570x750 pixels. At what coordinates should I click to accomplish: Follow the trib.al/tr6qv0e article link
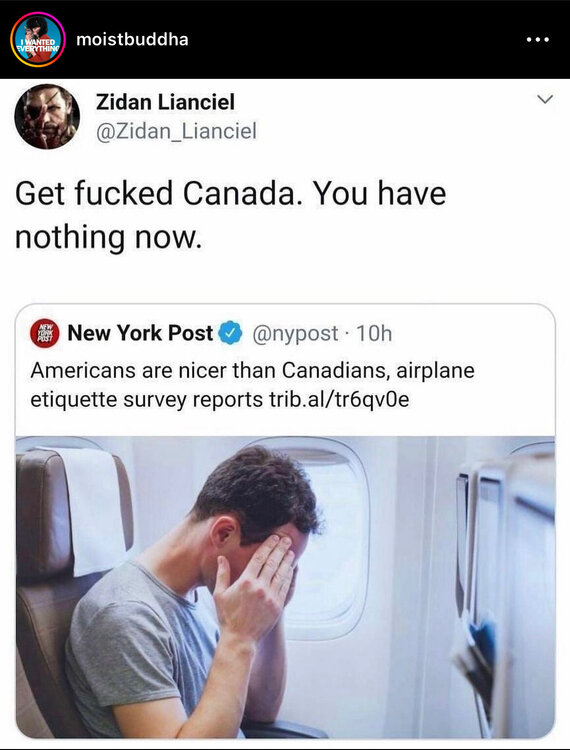pos(339,399)
